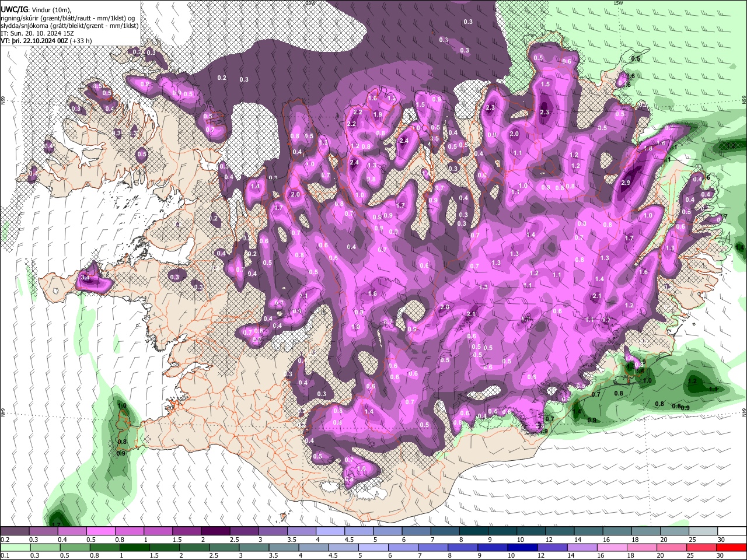
Task: Select the dark teal 8–9 swatch on upper scale
Action: (474, 531)
